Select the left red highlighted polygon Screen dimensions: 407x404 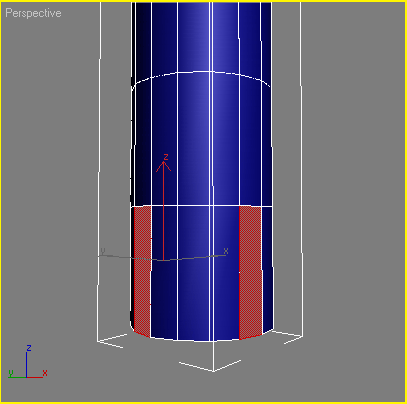(142, 271)
